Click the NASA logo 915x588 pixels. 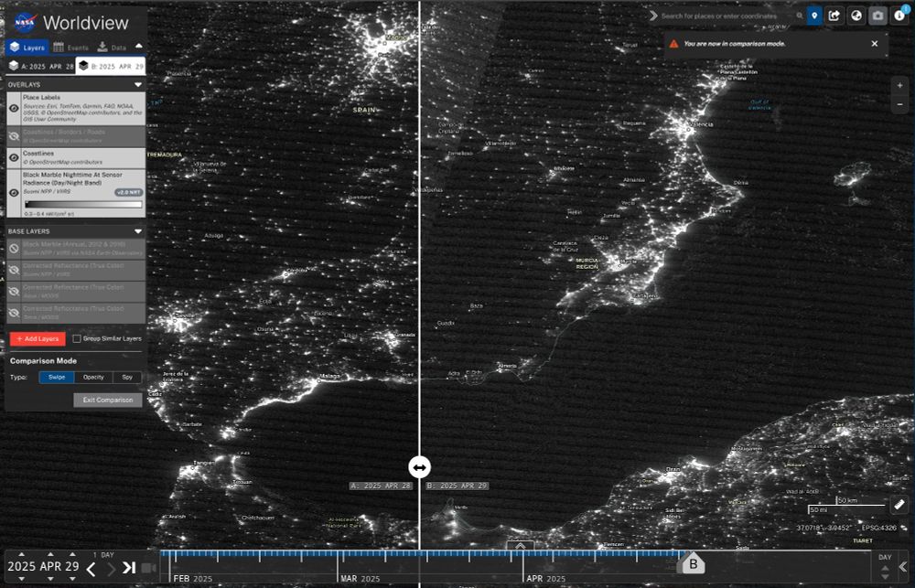click(x=25, y=23)
